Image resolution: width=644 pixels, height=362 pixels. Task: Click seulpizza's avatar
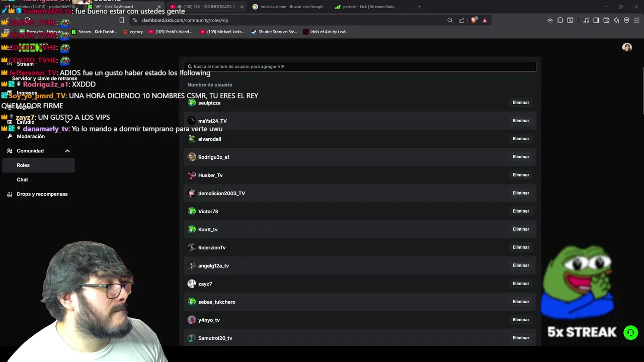point(192,103)
